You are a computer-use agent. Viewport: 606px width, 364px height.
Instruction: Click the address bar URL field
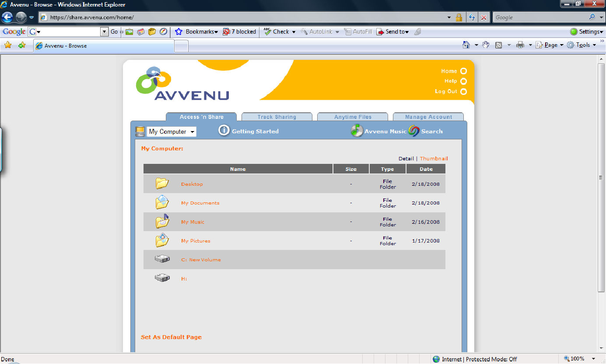(x=246, y=17)
